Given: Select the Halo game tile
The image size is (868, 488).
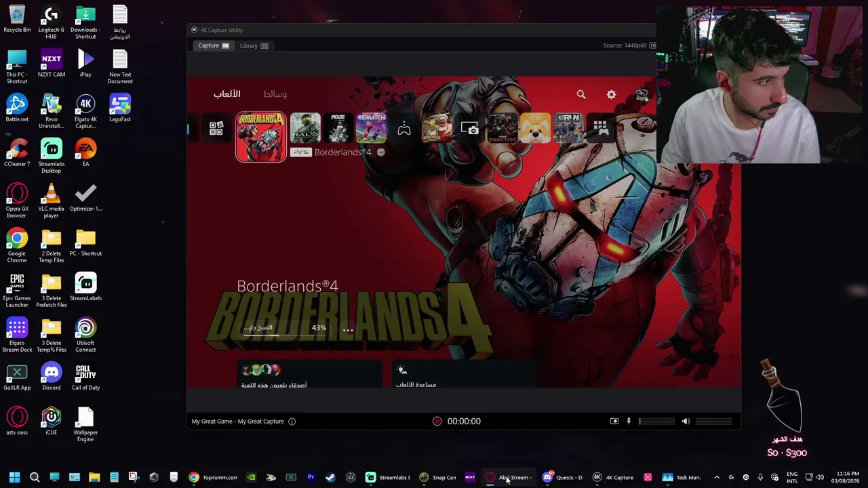Looking at the screenshot, I should coord(305,129).
